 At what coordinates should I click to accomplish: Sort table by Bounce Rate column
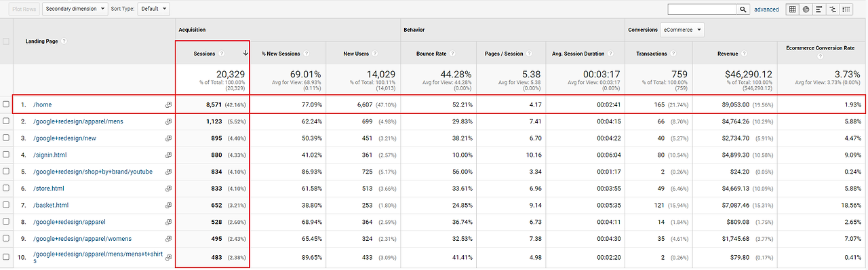click(x=431, y=54)
